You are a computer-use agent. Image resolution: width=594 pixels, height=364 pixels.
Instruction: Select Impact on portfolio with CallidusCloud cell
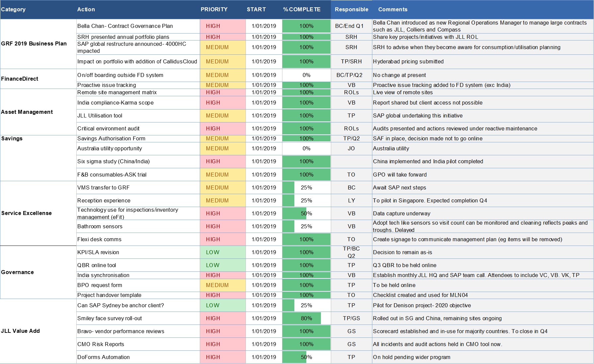click(138, 62)
